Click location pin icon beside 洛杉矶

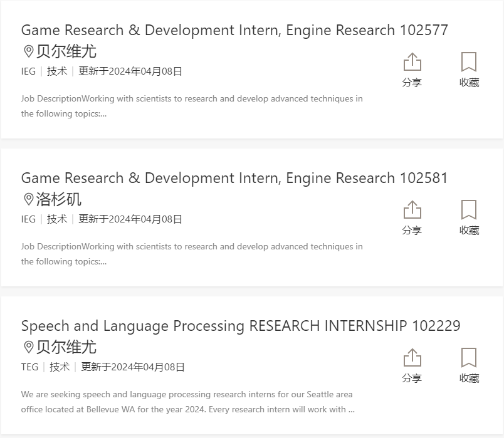coord(29,199)
